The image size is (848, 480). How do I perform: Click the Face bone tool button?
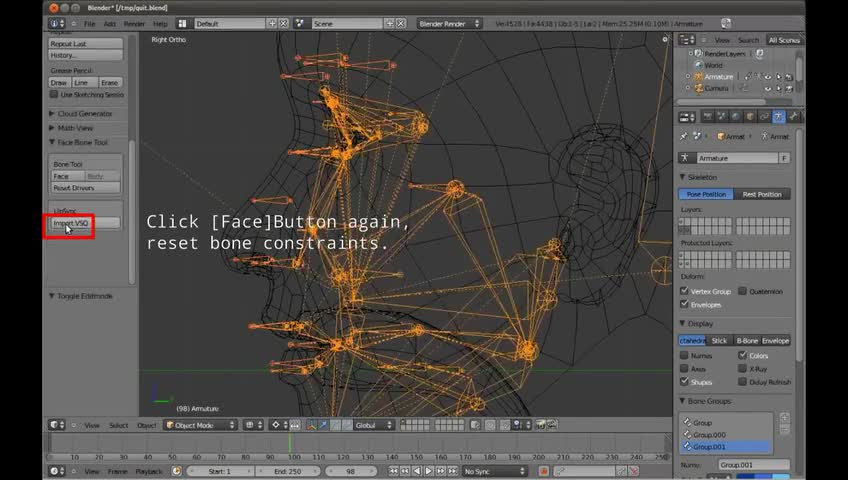click(x=68, y=176)
